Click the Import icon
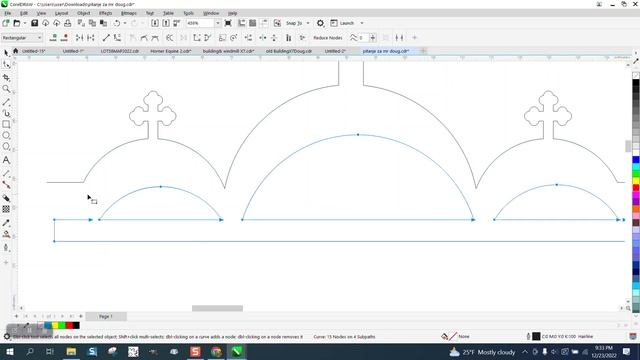 point(155,23)
